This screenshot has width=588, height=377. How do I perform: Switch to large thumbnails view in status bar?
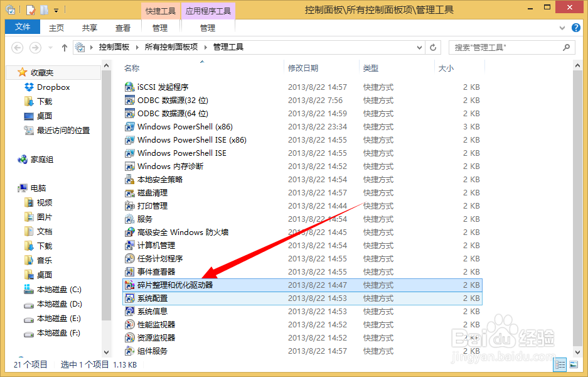(x=572, y=364)
